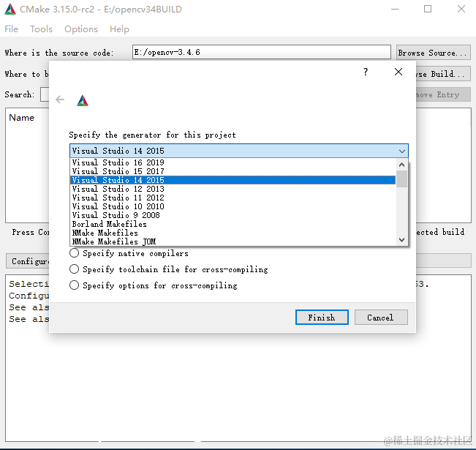Viewport: 476px width, 450px height.
Task: Pick highlighted Visual Studio 14 2015 entry
Action: [x=233, y=180]
